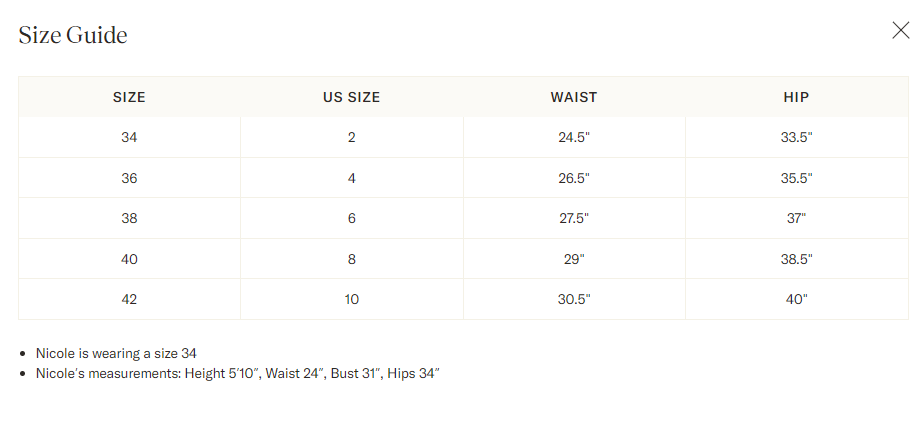Image resolution: width=917 pixels, height=426 pixels.
Task: Click the 26.5" waist measurement
Action: tap(574, 178)
